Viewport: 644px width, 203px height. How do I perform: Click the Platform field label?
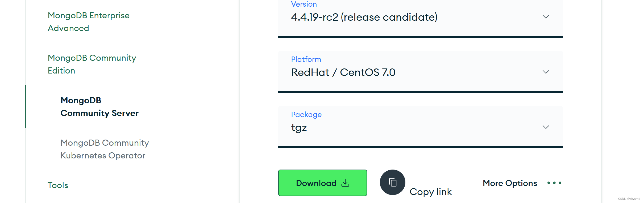(x=306, y=59)
